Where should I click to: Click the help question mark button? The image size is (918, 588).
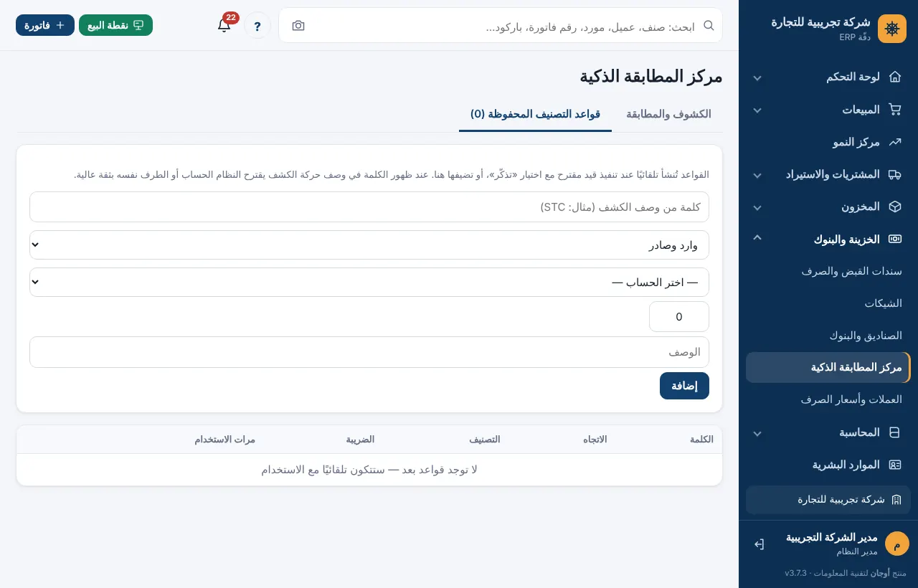(x=257, y=26)
